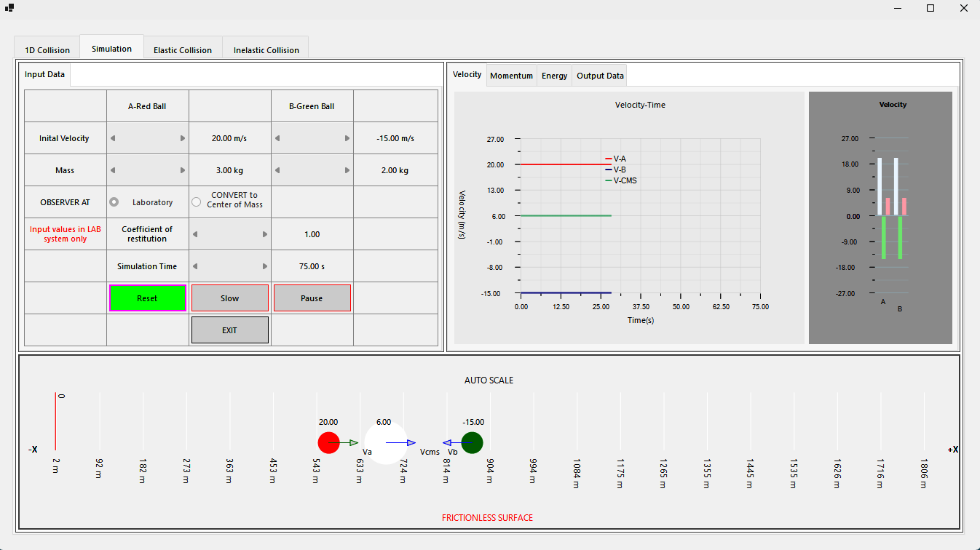Click the Green Ball mass scrollbar track

pos(312,170)
